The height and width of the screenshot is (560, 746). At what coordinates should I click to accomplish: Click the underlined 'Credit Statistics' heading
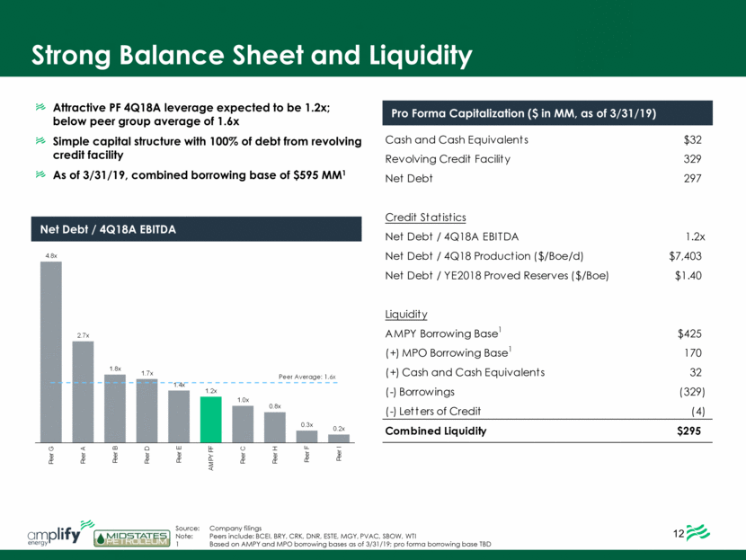tap(425, 218)
